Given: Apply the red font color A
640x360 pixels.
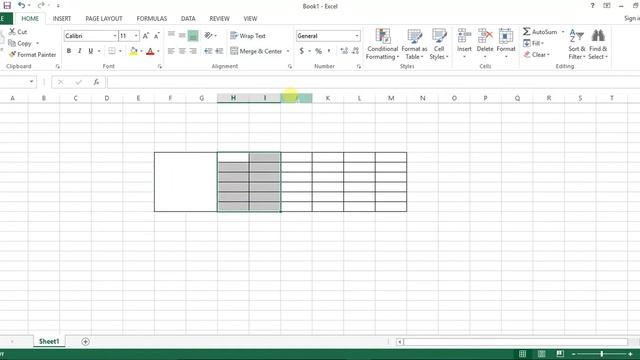Looking at the screenshot, I should point(150,51).
